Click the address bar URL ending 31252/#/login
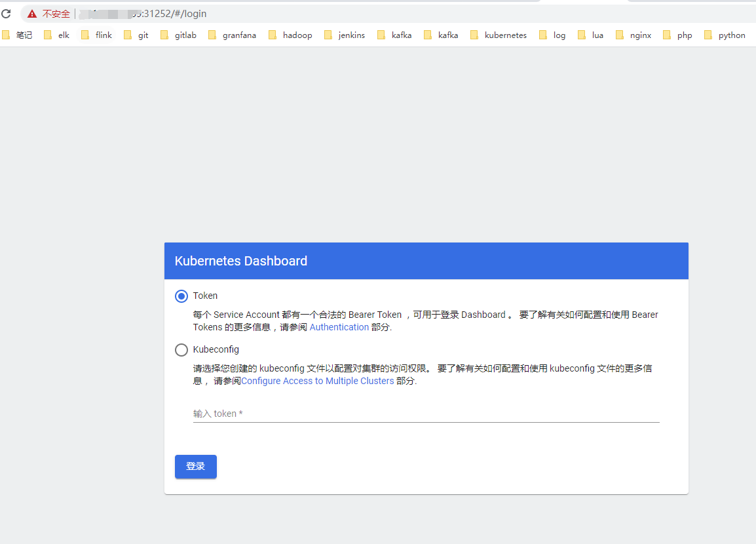 (x=143, y=14)
